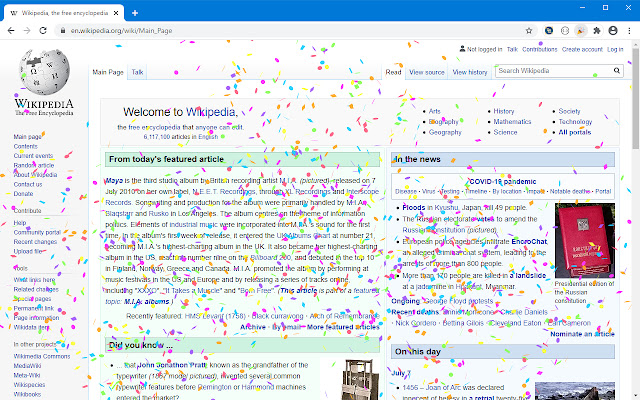
Task: Open the Biography portal link
Action: [443, 122]
